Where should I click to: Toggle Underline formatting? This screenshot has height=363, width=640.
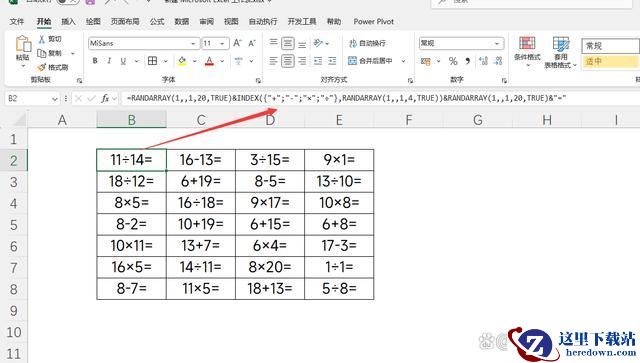123,61
